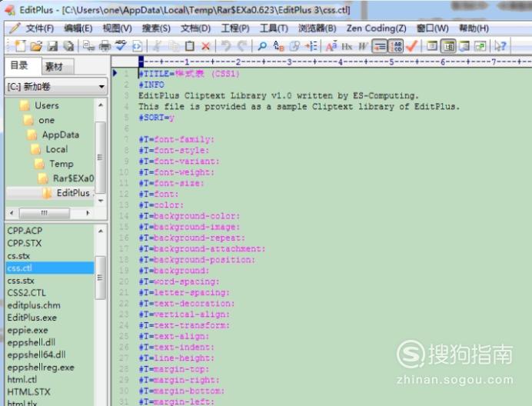Open the 浏览器(B) menu

click(318, 28)
